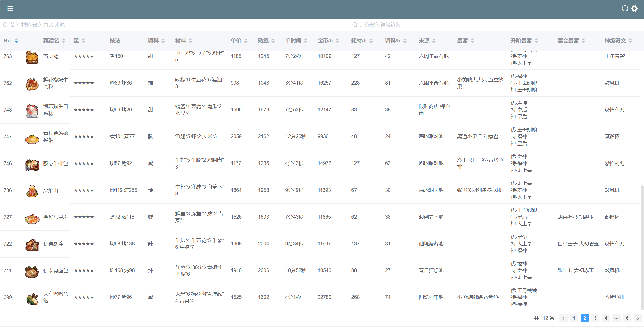Image resolution: width=644 pixels, height=327 pixels.
Task: Sort by 单时间 column header
Action: pos(305,41)
